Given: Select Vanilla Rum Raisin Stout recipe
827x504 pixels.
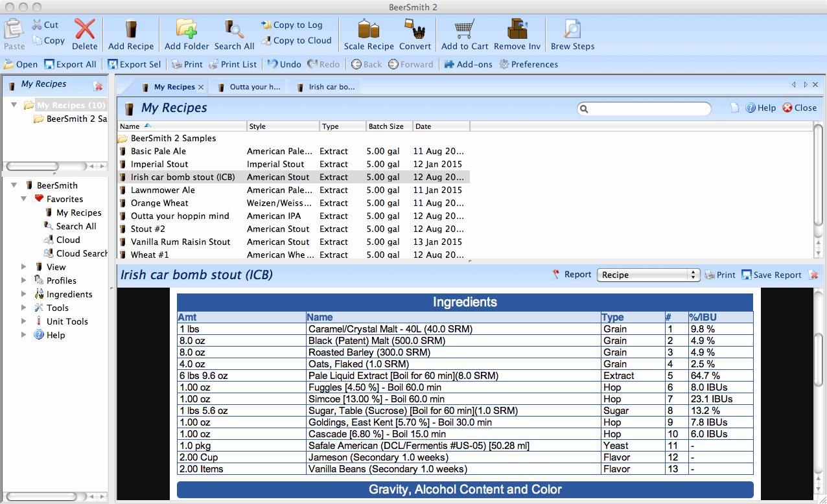Looking at the screenshot, I should [293, 242].
